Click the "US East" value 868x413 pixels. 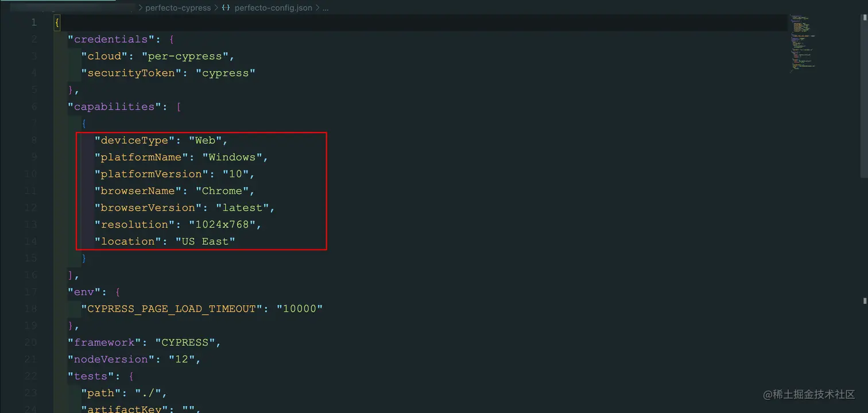[206, 241]
